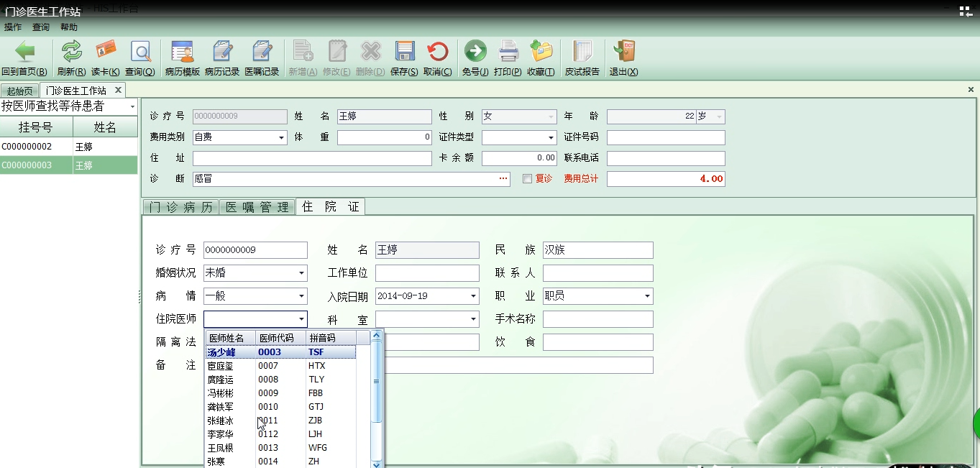Choose doctor 虞隆运 code 0008

coord(280,380)
